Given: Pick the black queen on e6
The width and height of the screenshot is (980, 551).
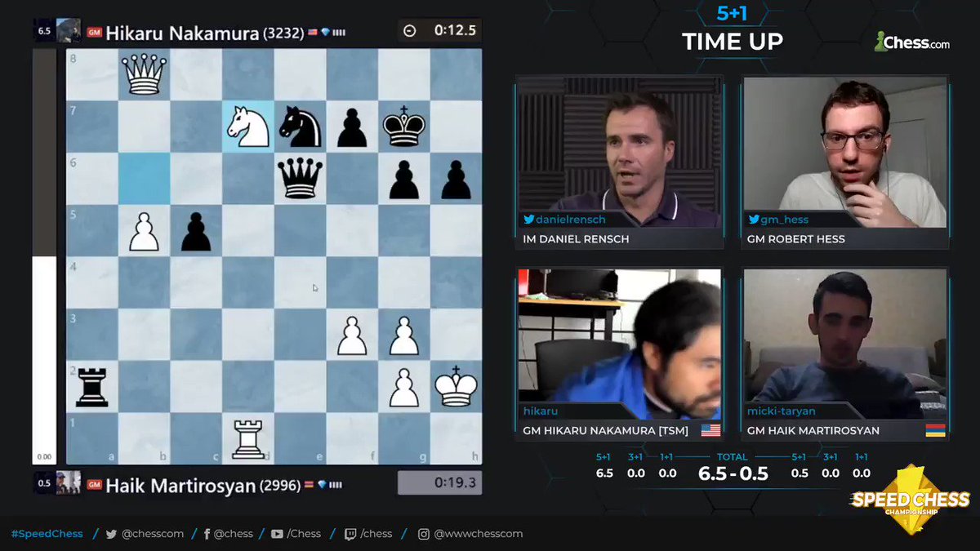Looking at the screenshot, I should 300,178.
